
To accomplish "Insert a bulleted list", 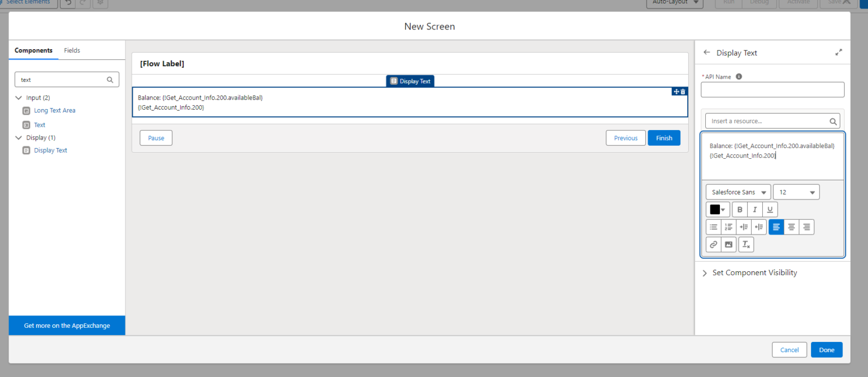I will click(x=714, y=227).
